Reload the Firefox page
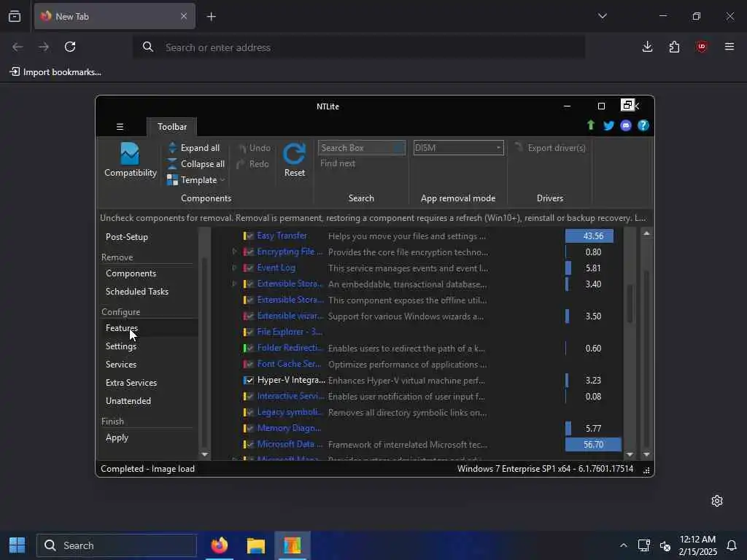The width and height of the screenshot is (747, 560). click(70, 47)
